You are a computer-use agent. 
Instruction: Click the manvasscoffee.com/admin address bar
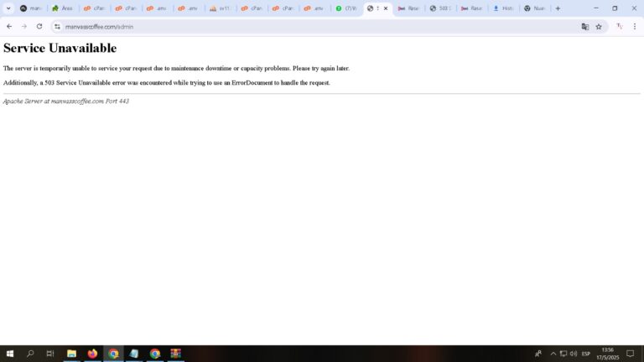coord(312,27)
